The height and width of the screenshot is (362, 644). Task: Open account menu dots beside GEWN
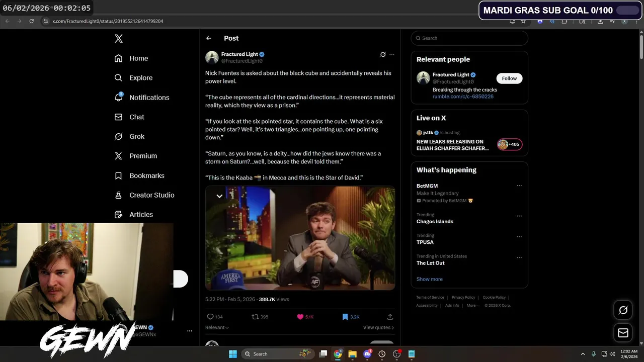coord(190,331)
